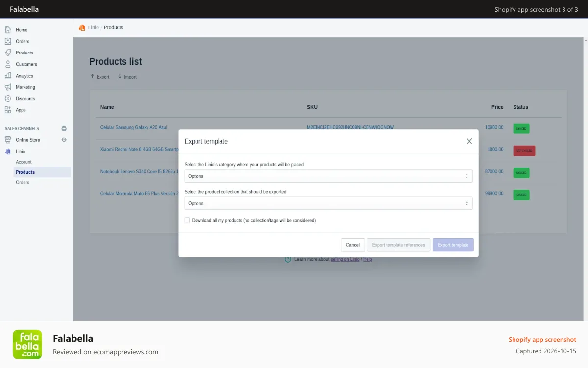The width and height of the screenshot is (588, 368).
Task: Select highlighted Products under Linio channel
Action: [x=42, y=172]
